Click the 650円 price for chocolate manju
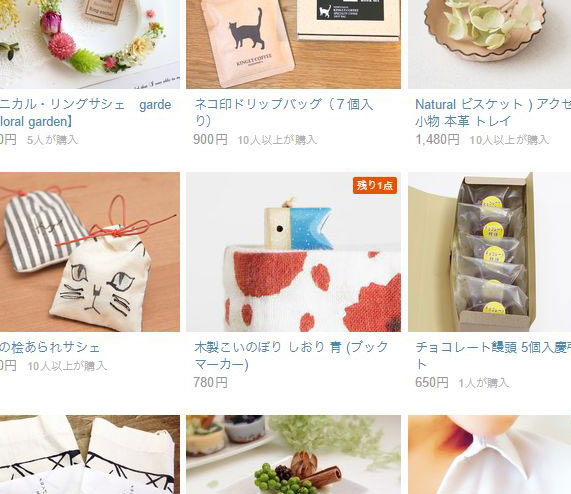This screenshot has width=571, height=494. point(432,383)
